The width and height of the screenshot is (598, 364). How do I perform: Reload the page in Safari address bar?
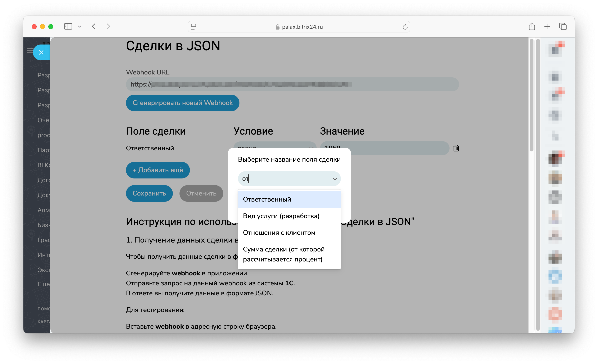tap(405, 27)
